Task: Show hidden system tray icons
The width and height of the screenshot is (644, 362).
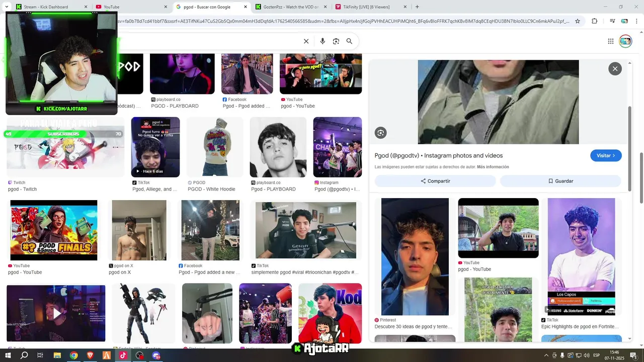Action: (546, 355)
